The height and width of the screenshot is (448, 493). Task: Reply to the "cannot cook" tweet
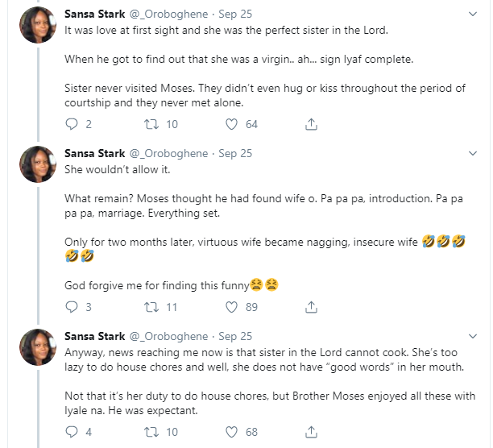click(71, 433)
